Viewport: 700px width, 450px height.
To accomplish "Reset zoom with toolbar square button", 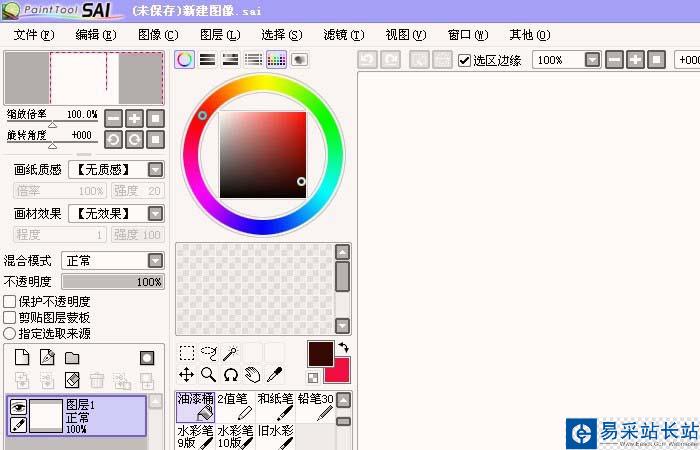I will pos(656,59).
